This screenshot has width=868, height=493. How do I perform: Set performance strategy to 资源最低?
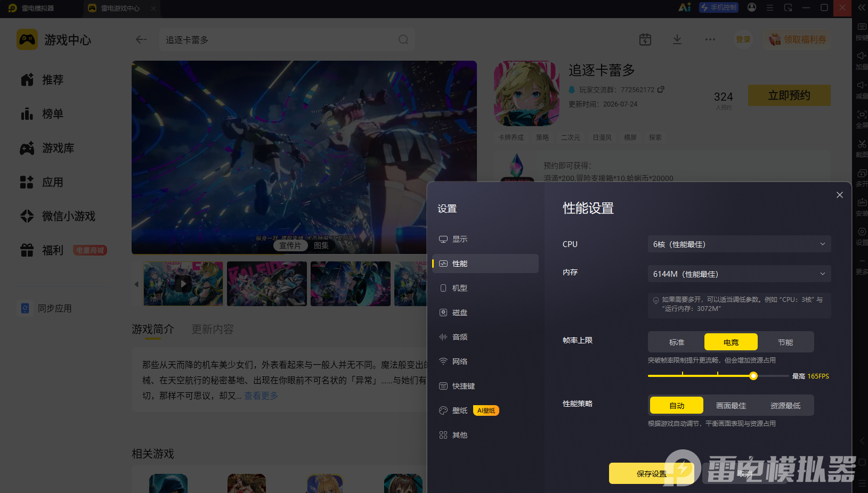pos(785,406)
